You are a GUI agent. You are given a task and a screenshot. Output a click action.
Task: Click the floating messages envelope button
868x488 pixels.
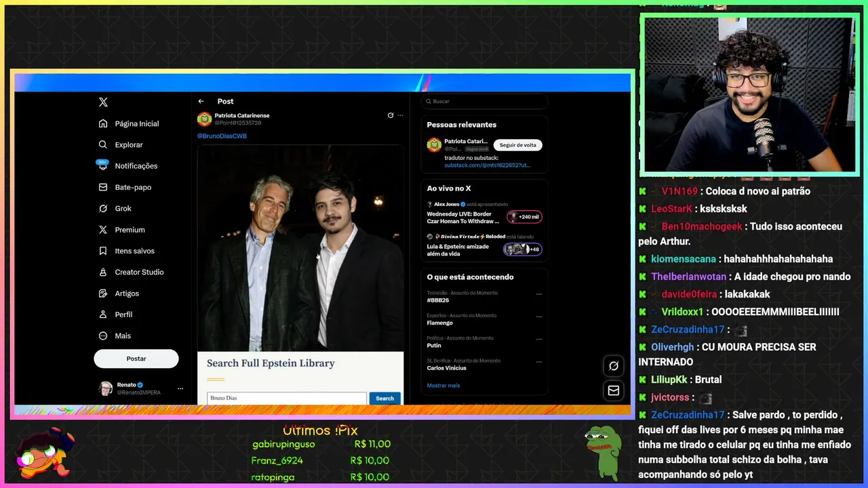tap(613, 391)
